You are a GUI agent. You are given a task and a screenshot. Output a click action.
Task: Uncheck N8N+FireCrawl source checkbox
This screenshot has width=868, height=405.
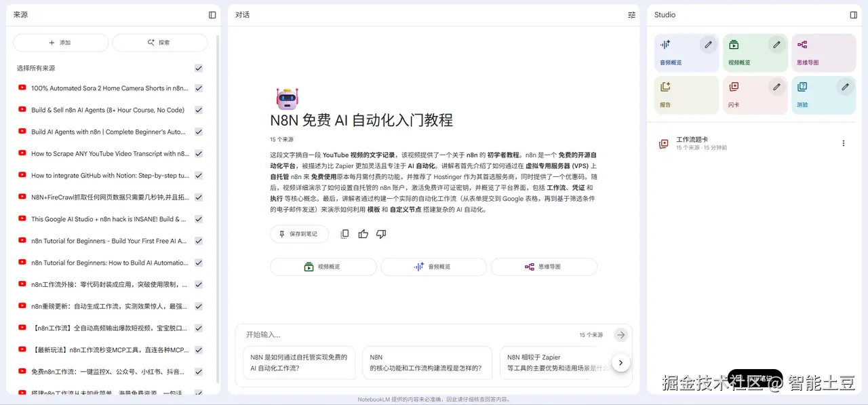coord(199,197)
